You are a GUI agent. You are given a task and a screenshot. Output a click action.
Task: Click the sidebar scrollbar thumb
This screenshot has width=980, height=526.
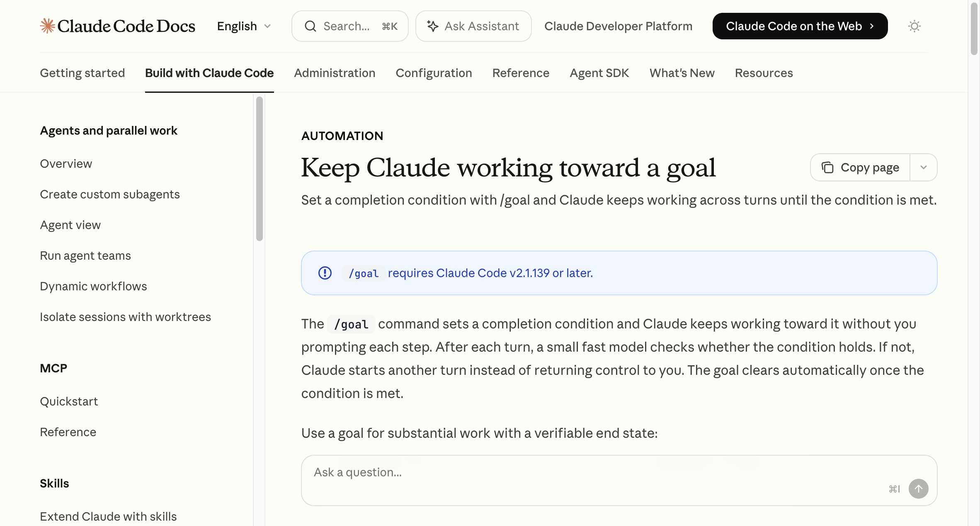click(x=260, y=169)
